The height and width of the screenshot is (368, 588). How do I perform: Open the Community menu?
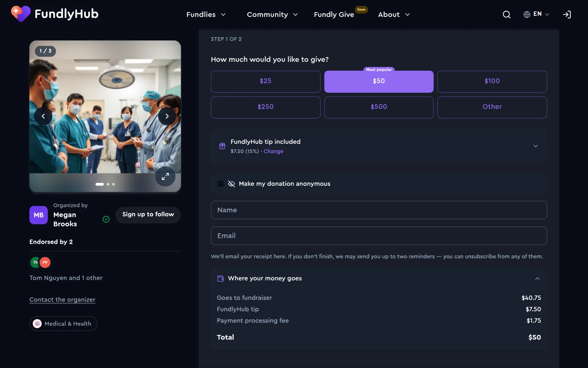(272, 14)
